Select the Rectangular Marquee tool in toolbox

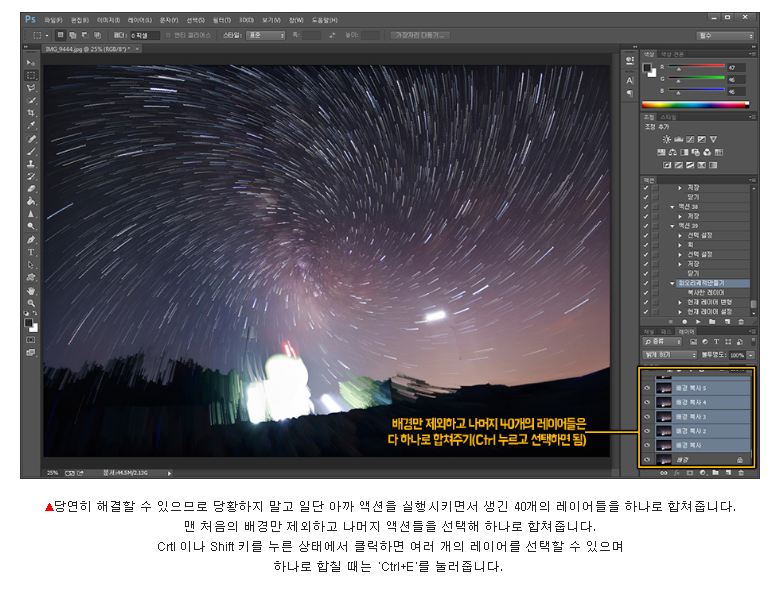pos(31,75)
